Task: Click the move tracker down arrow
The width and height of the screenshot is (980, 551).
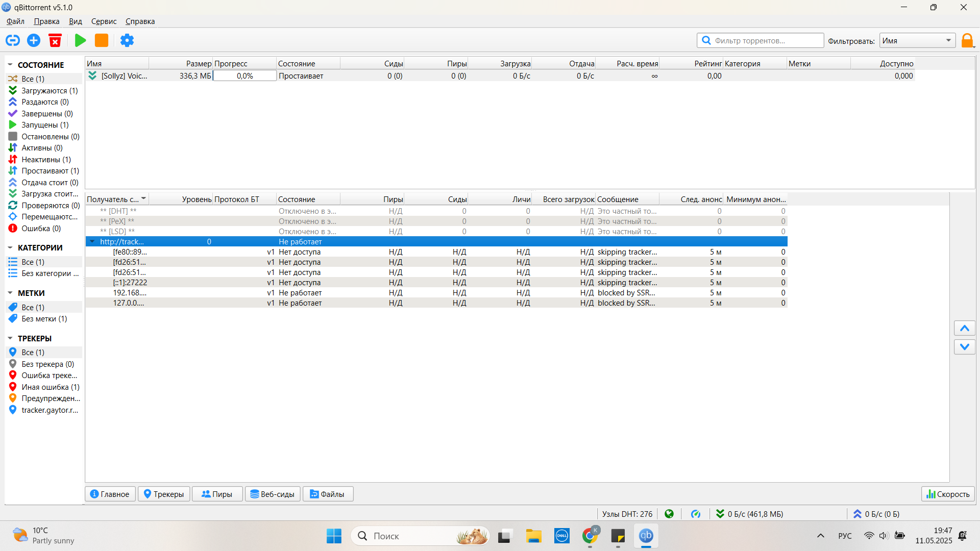Action: pos(964,347)
